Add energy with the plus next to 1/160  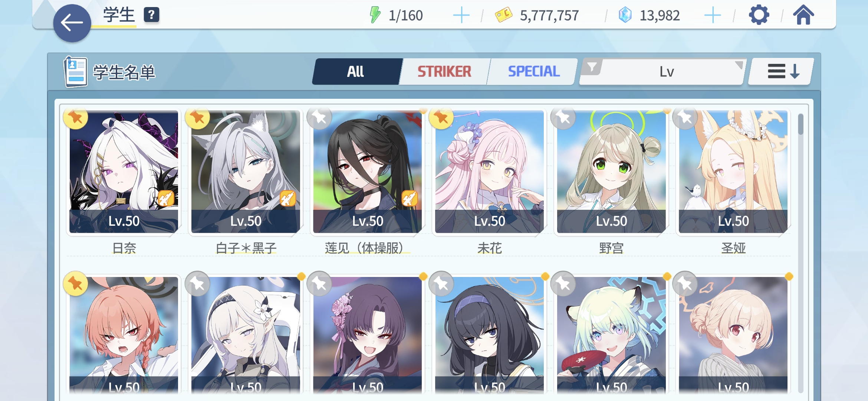click(x=461, y=16)
